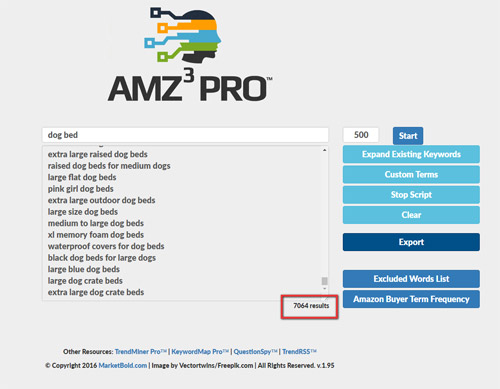
Task: Clear the keyword results
Action: point(411,215)
